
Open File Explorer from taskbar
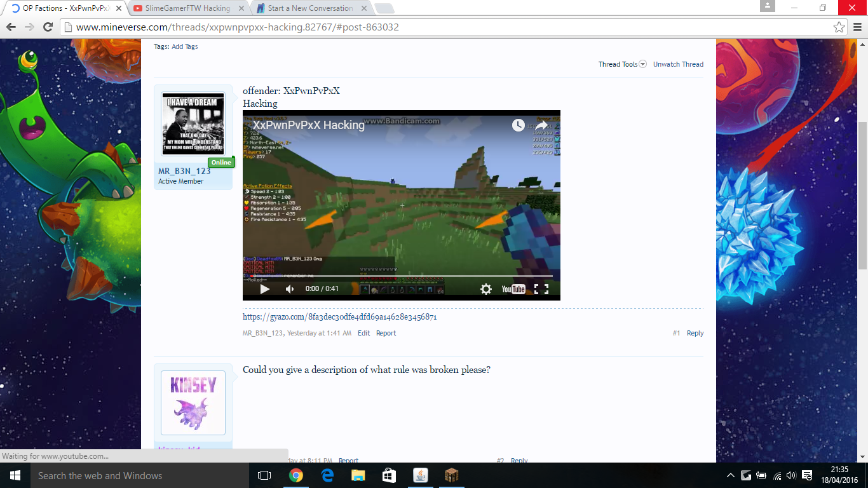[358, 475]
